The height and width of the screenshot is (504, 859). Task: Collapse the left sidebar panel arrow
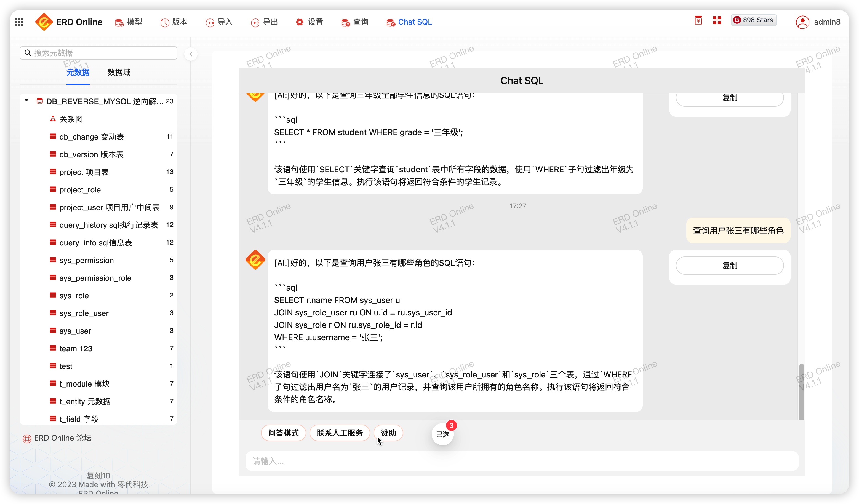191,54
